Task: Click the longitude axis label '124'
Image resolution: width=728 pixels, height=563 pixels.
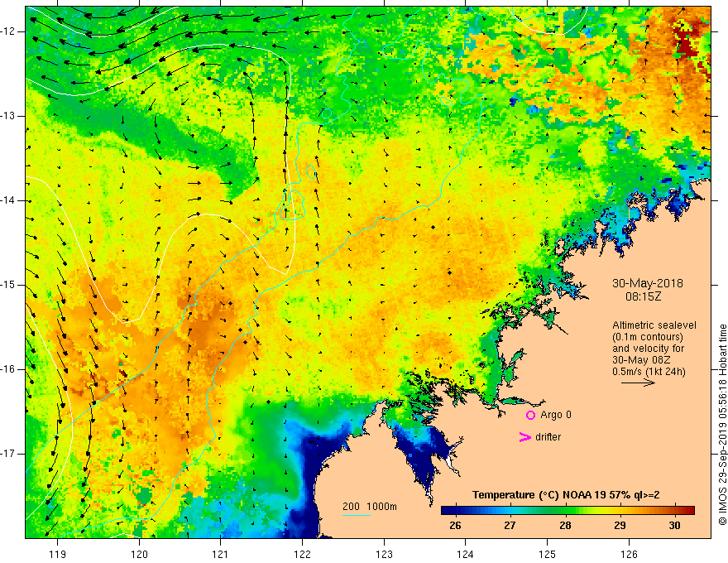Action: click(x=466, y=554)
